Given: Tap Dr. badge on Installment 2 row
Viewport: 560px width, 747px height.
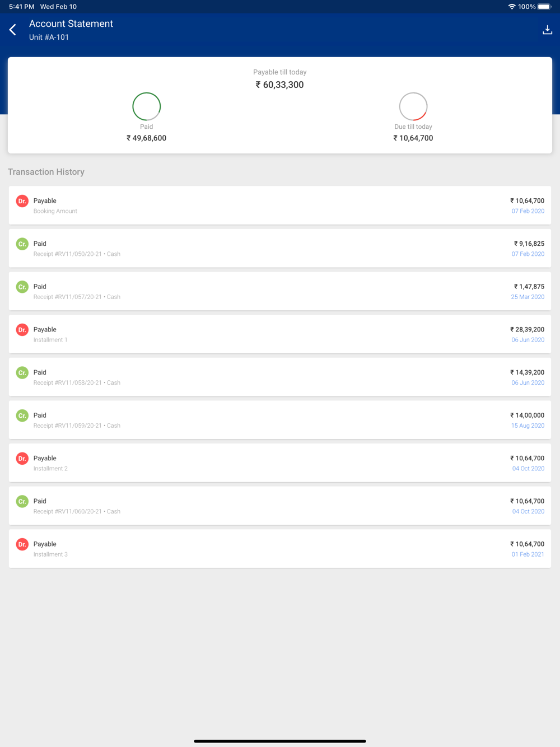Looking at the screenshot, I should click(x=22, y=459).
